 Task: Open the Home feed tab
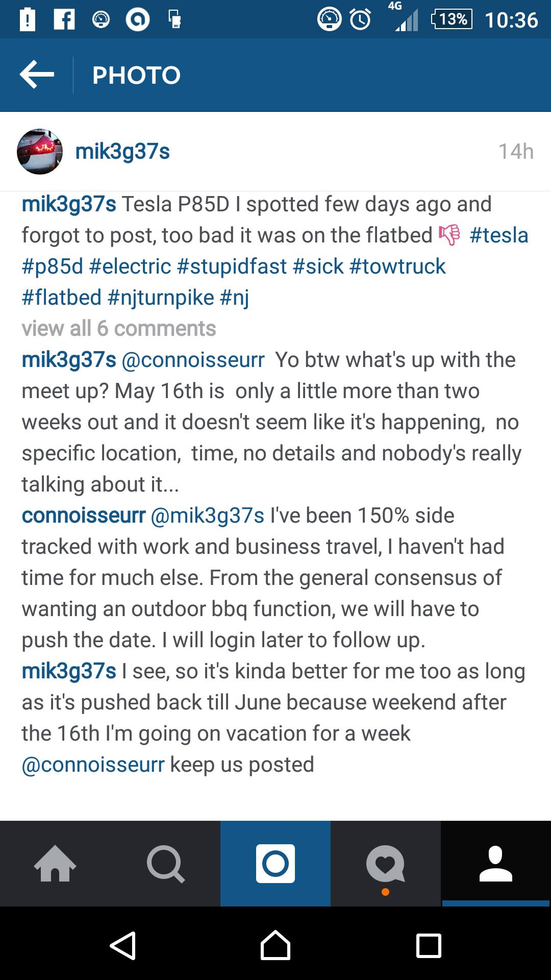point(55,864)
